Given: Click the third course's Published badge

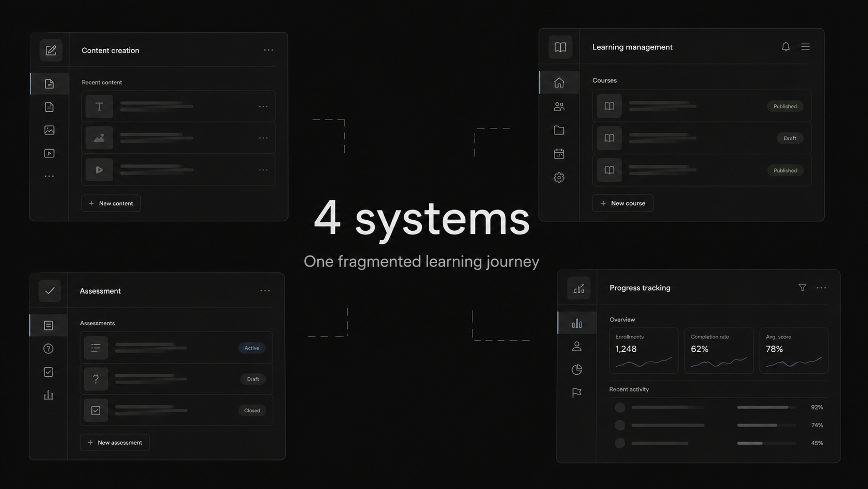Looking at the screenshot, I should pyautogui.click(x=785, y=170).
